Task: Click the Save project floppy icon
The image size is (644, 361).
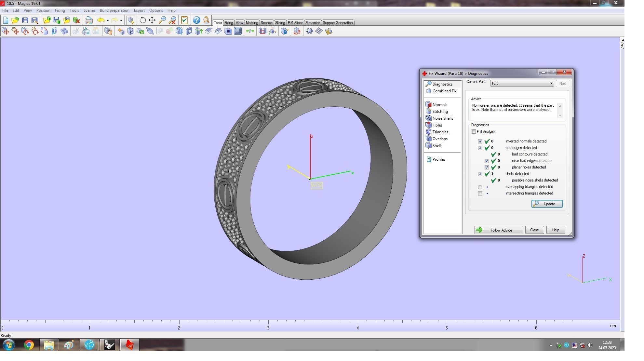Action: (x=25, y=20)
